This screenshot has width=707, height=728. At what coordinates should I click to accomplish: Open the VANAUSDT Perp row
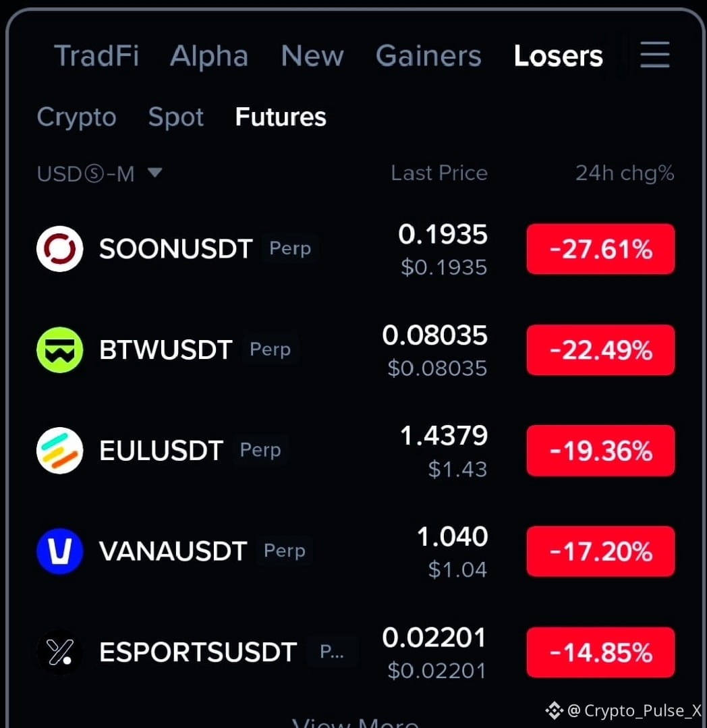tap(355, 552)
